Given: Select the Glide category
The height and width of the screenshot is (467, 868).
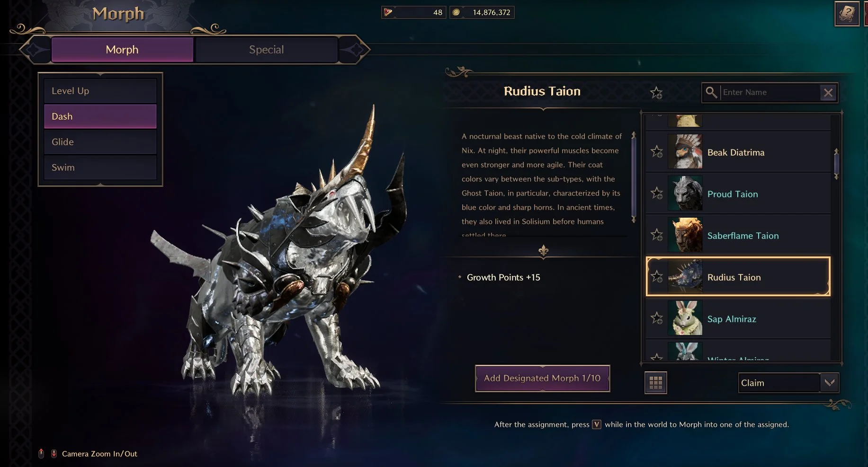Looking at the screenshot, I should [100, 142].
